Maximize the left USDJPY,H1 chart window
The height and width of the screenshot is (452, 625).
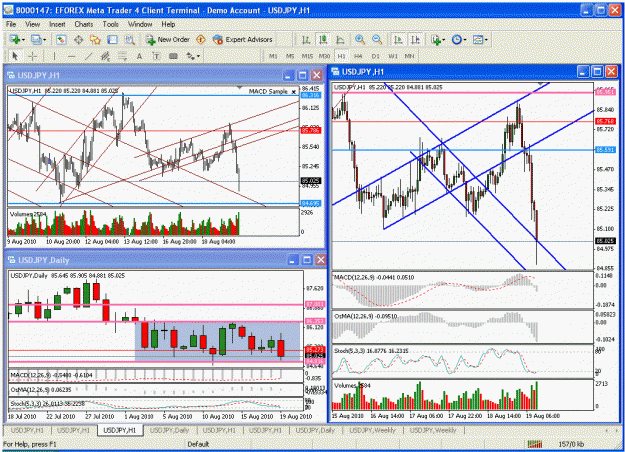coord(303,75)
